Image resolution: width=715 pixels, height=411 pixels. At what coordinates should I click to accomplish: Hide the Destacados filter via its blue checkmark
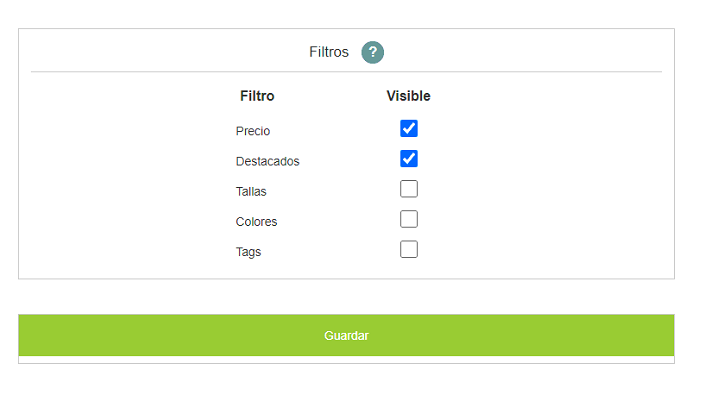click(x=409, y=159)
